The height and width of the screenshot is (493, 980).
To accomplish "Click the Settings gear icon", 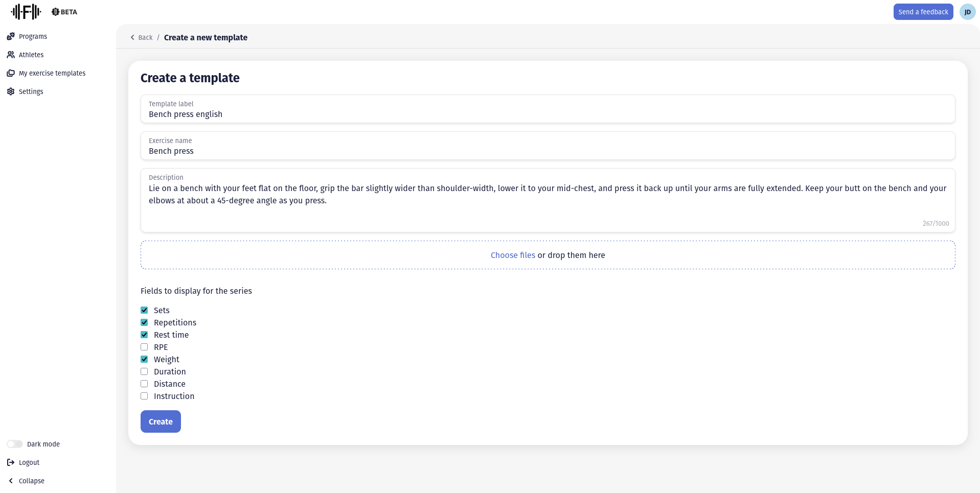I will click(x=11, y=91).
